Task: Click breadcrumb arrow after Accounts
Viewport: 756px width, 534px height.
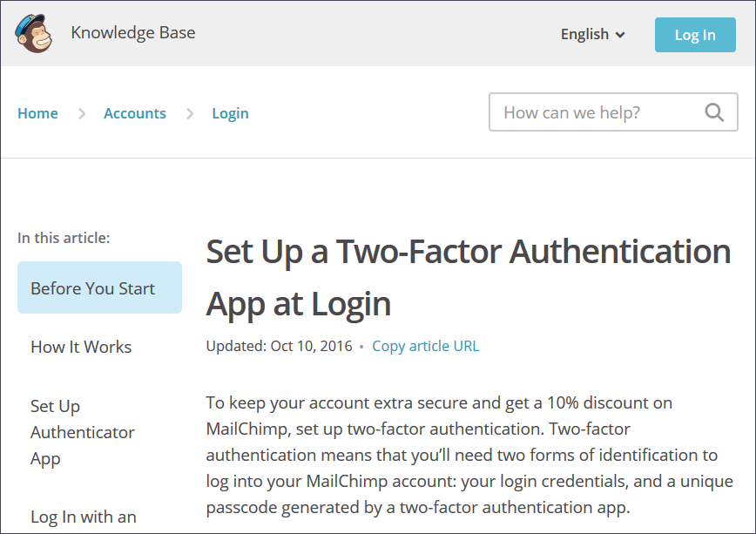Action: pyautogui.click(x=190, y=114)
